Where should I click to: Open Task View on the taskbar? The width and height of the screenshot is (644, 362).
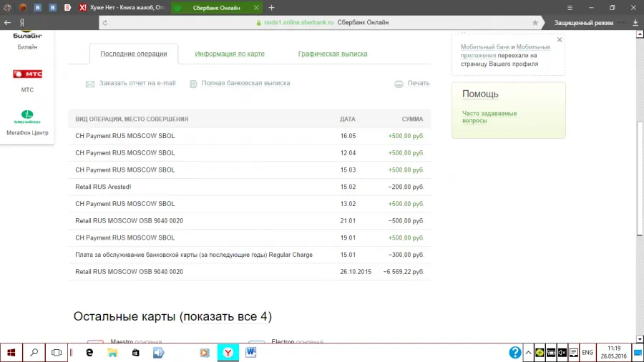pyautogui.click(x=57, y=353)
